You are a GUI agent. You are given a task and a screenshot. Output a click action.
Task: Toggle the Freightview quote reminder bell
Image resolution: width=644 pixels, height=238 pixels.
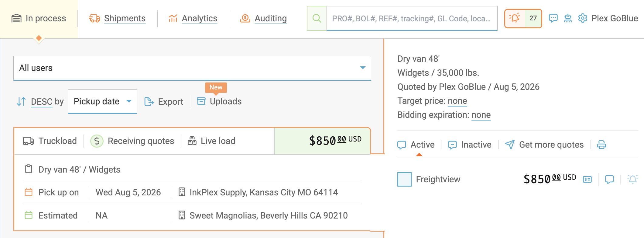[x=633, y=179]
